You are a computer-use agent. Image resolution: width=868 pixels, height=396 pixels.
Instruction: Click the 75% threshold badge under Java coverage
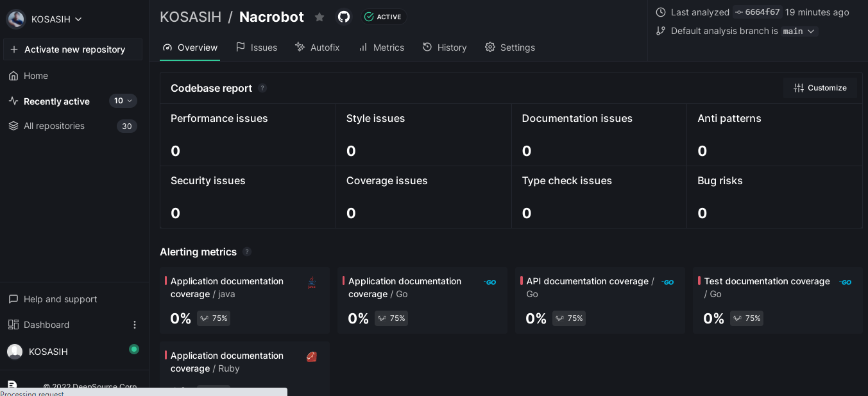point(214,318)
